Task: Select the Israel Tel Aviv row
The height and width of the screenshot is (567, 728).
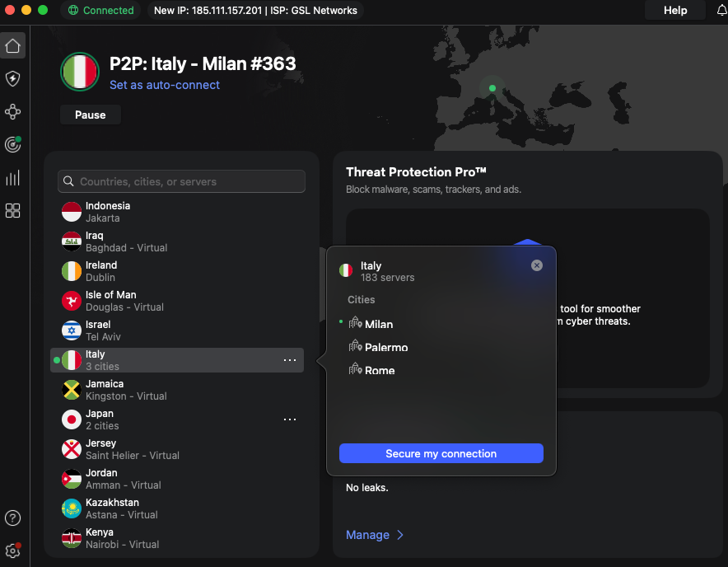Action: [x=177, y=330]
